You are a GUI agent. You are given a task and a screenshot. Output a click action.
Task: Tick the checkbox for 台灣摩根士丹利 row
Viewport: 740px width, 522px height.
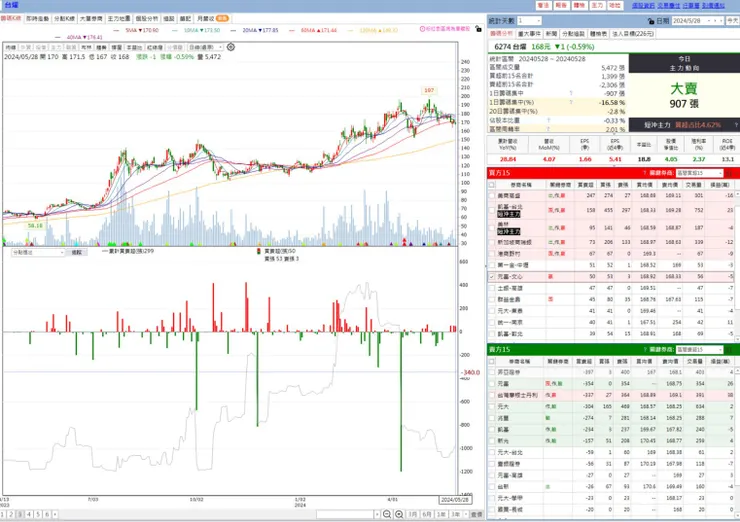[x=492, y=395]
